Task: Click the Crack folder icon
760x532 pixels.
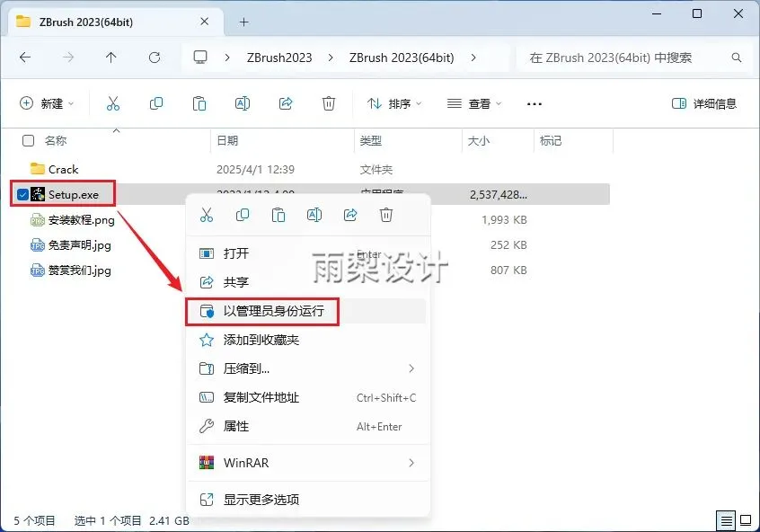Action: tap(38, 169)
